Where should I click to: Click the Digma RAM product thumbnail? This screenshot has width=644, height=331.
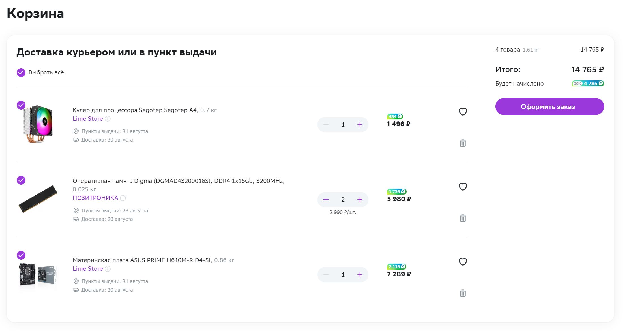[x=38, y=199]
